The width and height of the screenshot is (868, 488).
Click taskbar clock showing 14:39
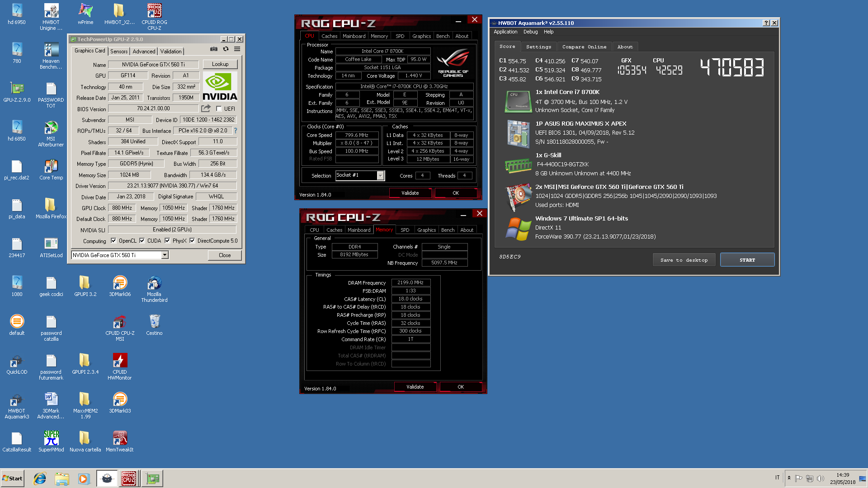click(843, 479)
